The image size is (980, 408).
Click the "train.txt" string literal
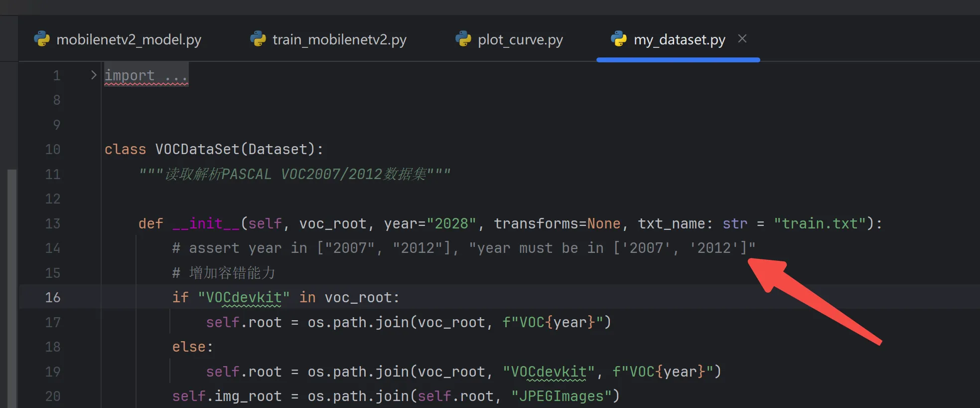click(820, 223)
